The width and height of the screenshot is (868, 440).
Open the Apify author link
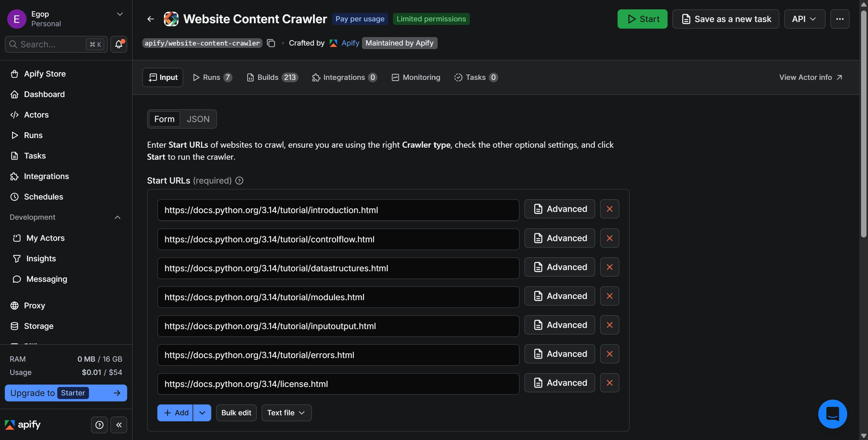click(x=350, y=43)
